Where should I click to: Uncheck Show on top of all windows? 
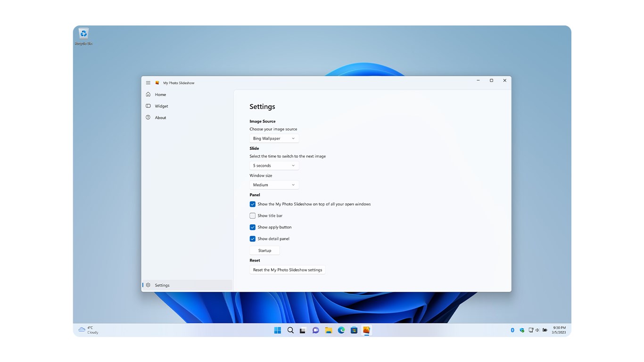[x=253, y=204]
